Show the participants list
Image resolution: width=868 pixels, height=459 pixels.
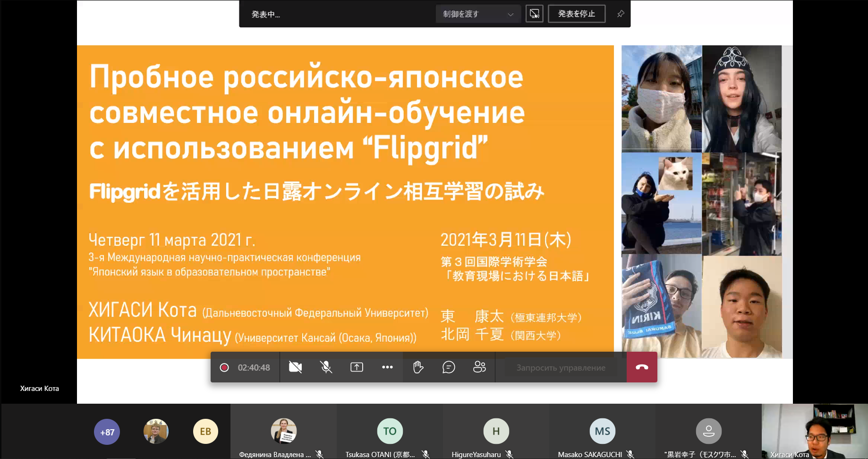pos(479,367)
